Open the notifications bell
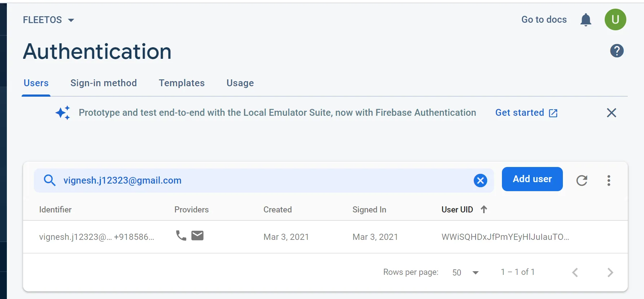644x299 pixels. point(586,20)
